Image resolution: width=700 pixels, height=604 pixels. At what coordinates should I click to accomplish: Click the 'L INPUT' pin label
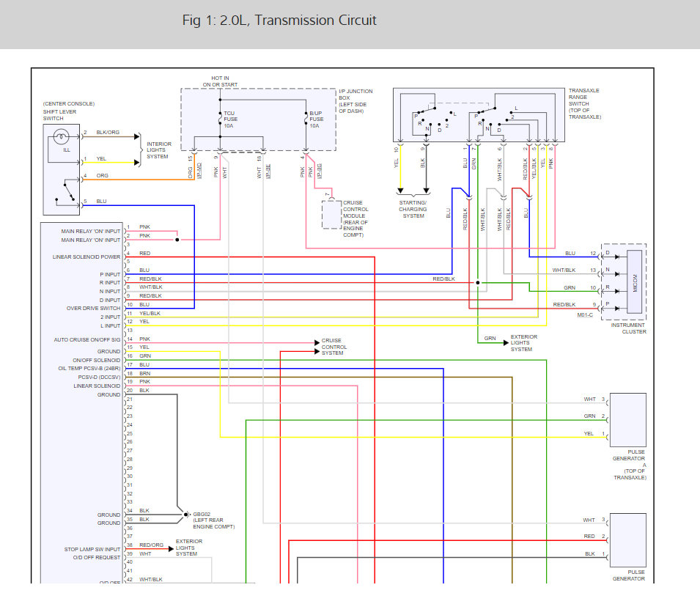(x=110, y=326)
